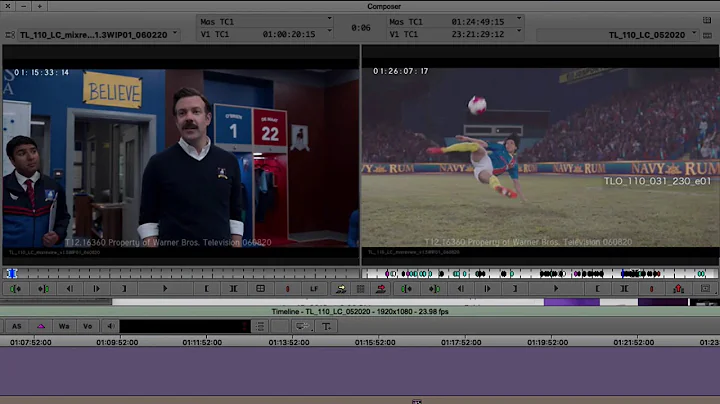
Task: Click the purple clip segment above timeline title
Action: coord(572,302)
